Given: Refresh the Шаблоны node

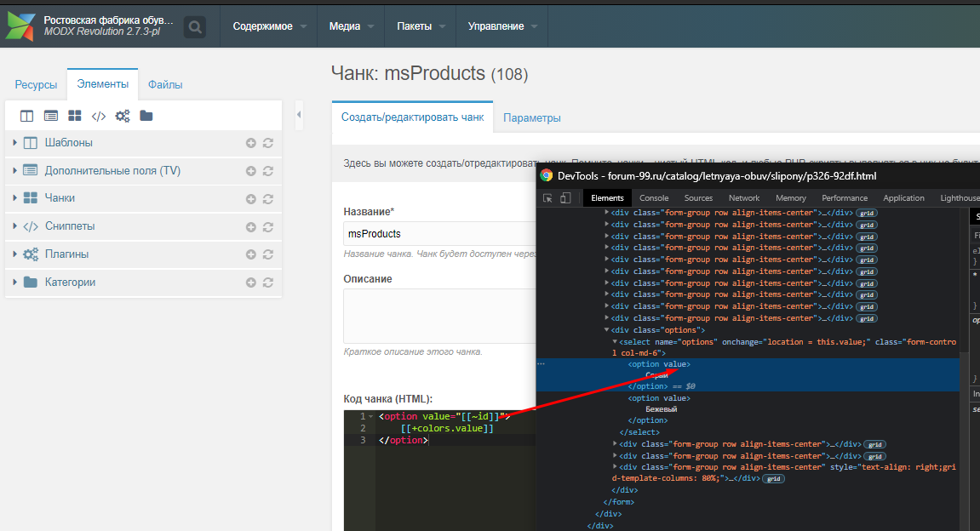Looking at the screenshot, I should click(268, 143).
